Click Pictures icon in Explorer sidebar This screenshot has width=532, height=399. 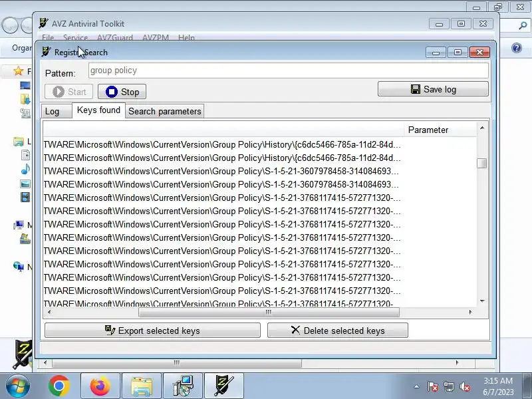[x=25, y=184]
